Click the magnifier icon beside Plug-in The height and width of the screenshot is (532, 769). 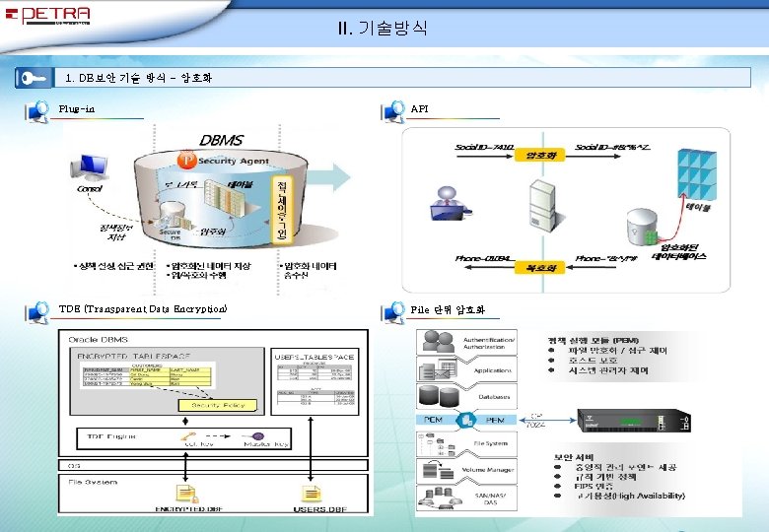[x=37, y=111]
